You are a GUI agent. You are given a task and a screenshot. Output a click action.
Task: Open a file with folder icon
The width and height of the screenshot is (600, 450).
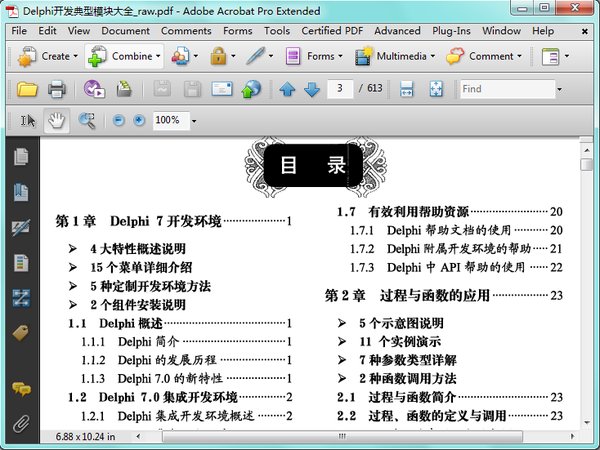coord(27,89)
